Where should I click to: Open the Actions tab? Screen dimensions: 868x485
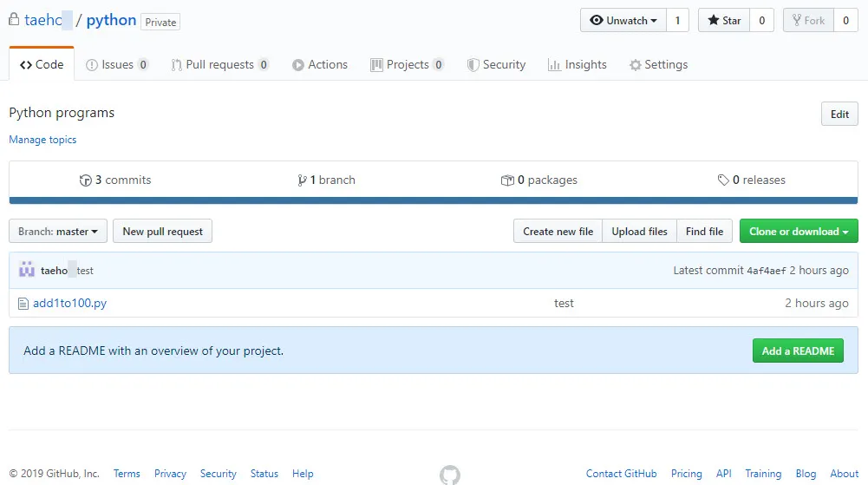click(320, 65)
